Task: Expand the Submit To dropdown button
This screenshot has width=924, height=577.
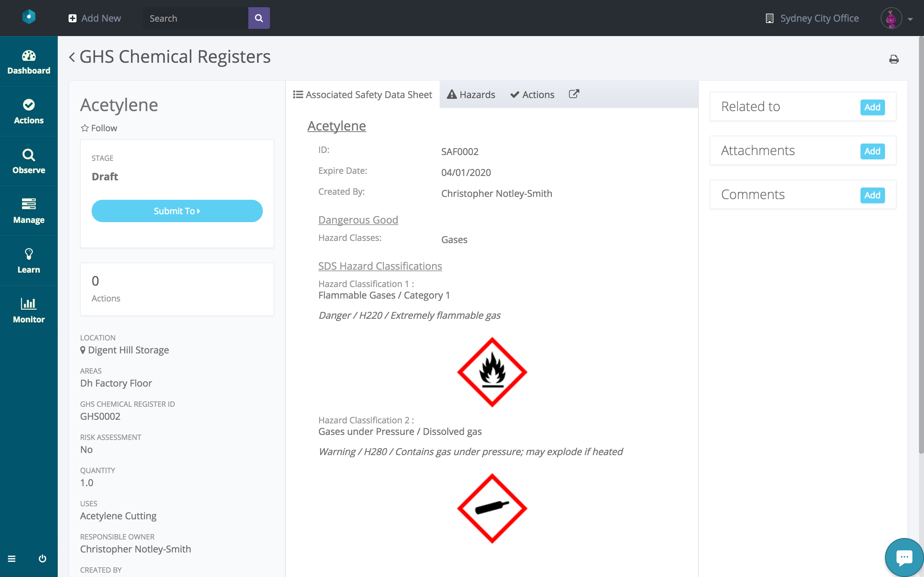Action: [177, 211]
